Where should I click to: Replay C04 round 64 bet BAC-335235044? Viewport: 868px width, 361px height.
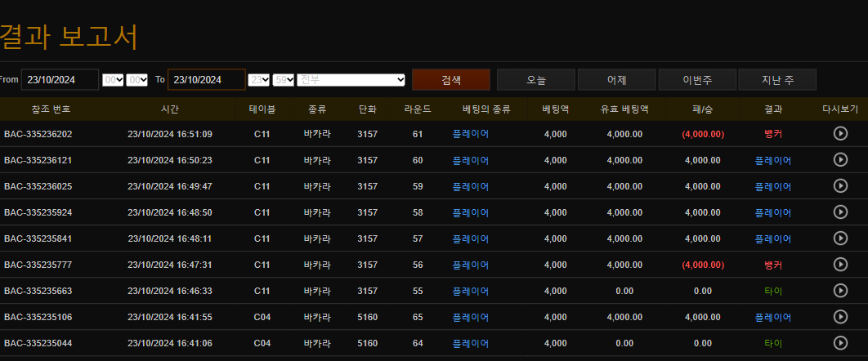pos(840,343)
